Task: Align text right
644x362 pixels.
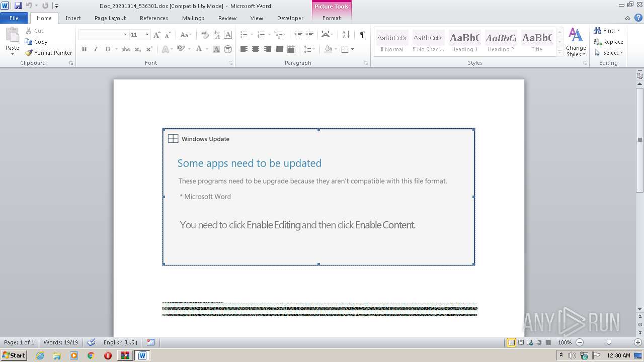Action: pos(268,49)
